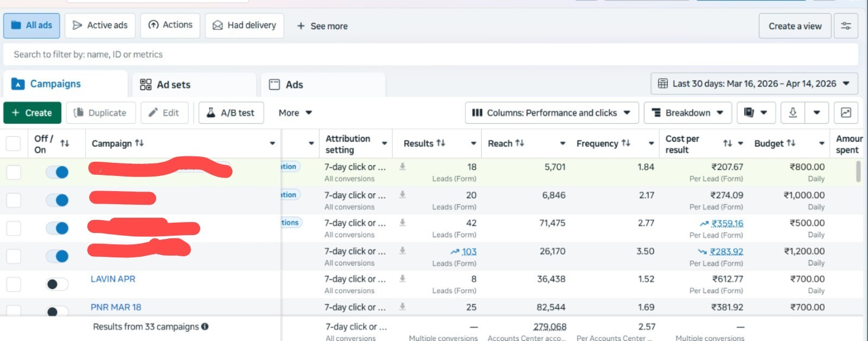This screenshot has height=341, width=868.
Task: Select the LAVIN APR campaign checkbox
Action: pos(13,284)
